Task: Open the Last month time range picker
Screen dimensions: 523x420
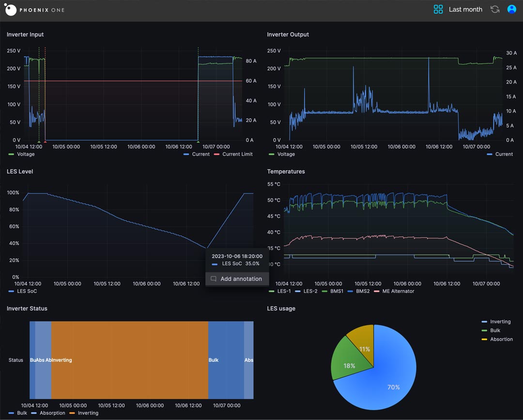Action: coord(465,9)
